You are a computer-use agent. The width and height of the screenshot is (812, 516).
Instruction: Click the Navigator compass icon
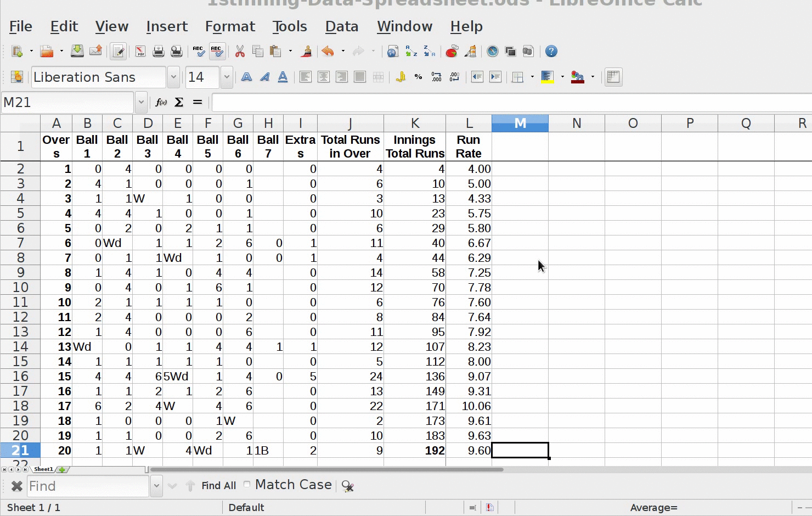pyautogui.click(x=493, y=52)
